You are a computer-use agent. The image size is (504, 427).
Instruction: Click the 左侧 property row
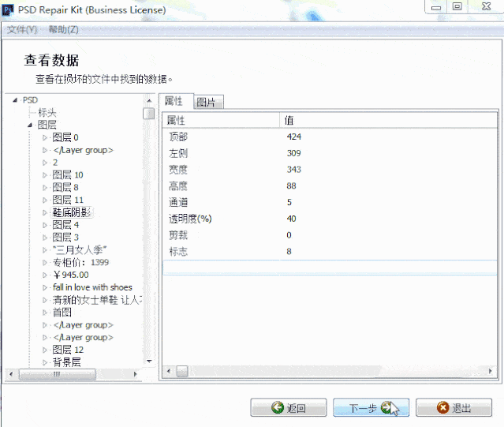coord(330,153)
